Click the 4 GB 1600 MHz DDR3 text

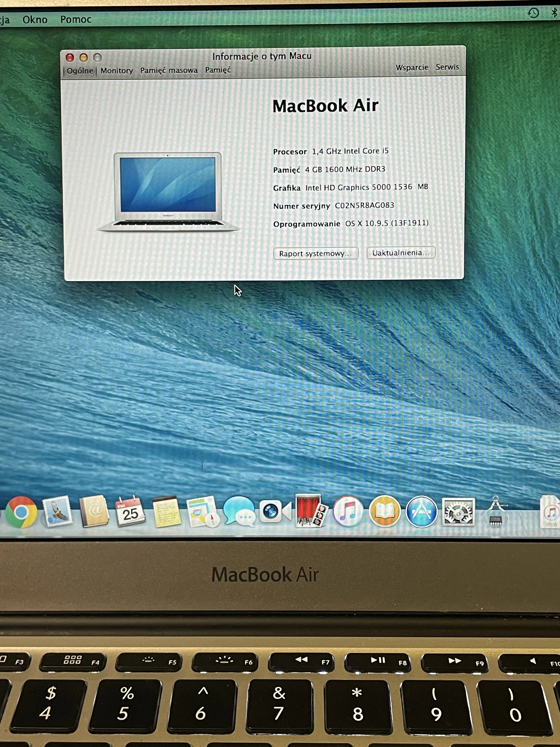(x=345, y=169)
